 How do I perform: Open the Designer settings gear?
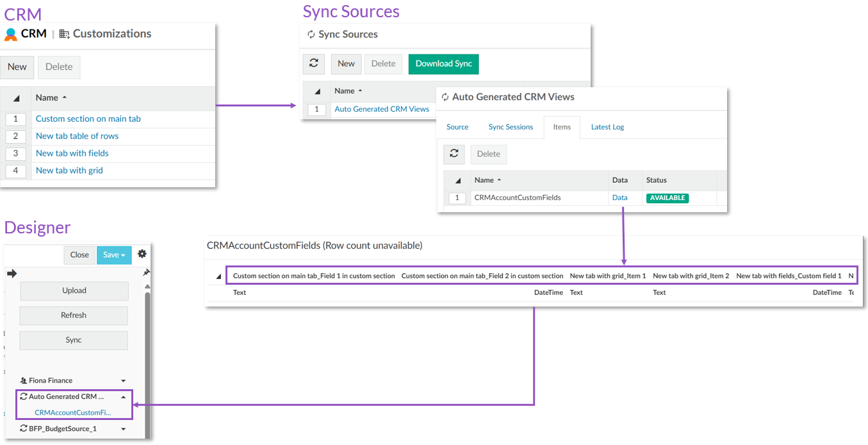pos(142,254)
